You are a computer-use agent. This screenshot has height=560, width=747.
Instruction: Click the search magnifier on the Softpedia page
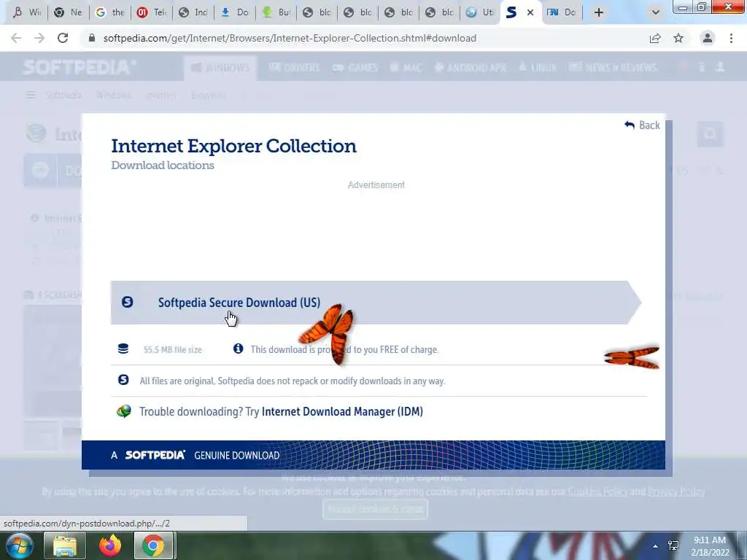[711, 134]
